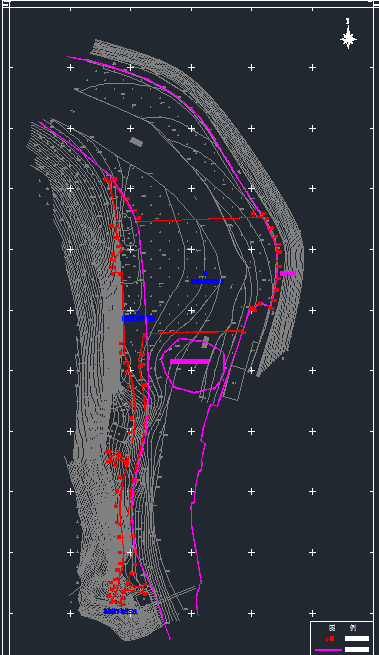Click the magenta polygon outline in the map center
This screenshot has height=655, width=379.
coord(193,366)
